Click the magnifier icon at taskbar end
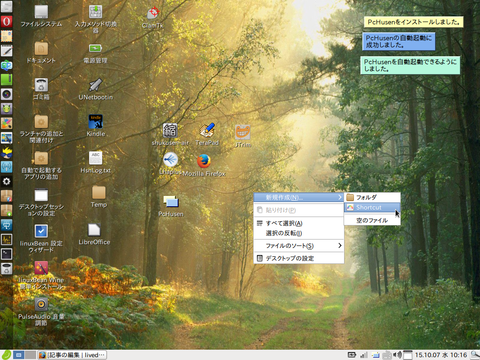The width and height of the screenshot is (480, 360). pos(475,355)
